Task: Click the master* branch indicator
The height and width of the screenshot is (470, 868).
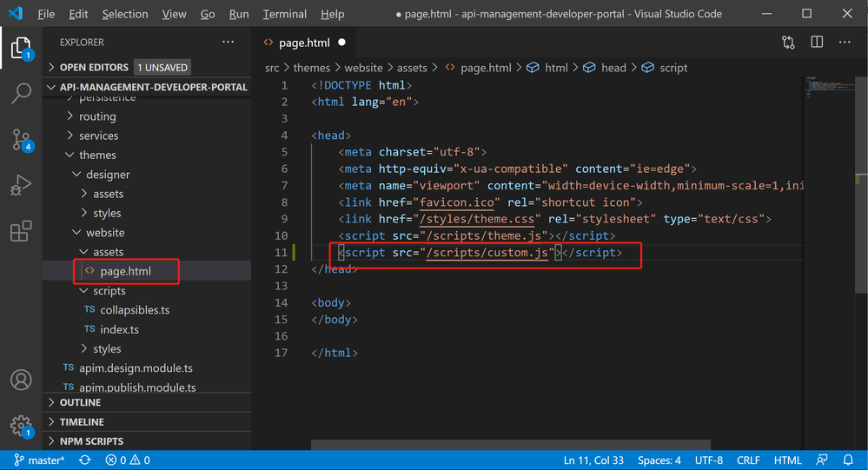Action: tap(39, 460)
